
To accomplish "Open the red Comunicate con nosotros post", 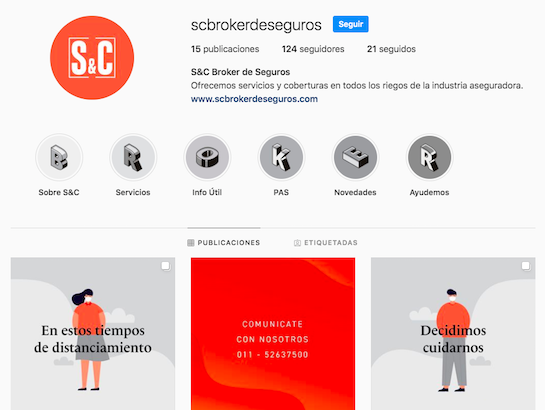I will point(273,334).
